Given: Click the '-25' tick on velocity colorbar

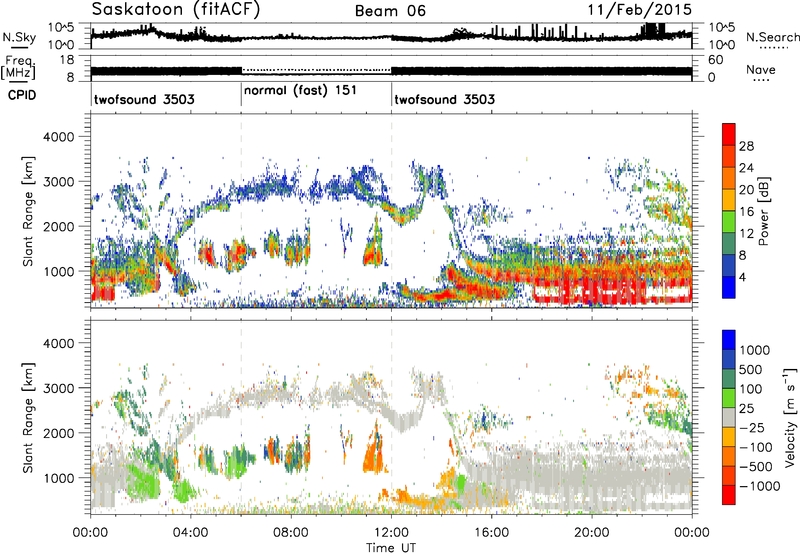Looking at the screenshot, I should (752, 428).
